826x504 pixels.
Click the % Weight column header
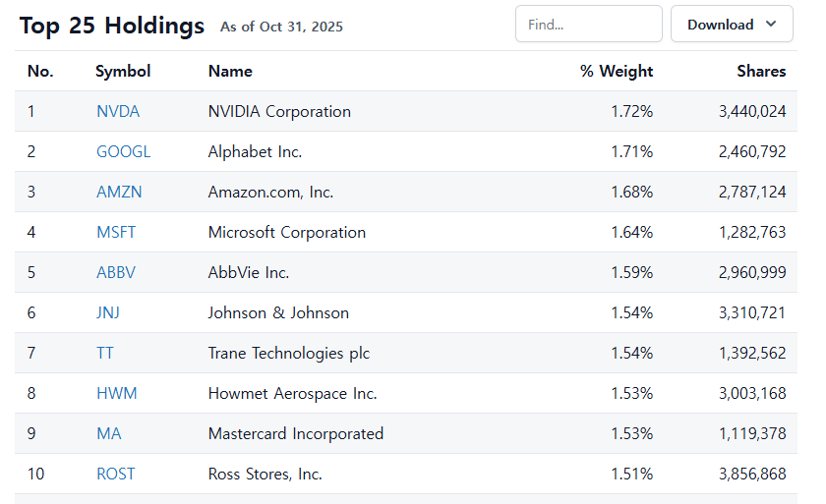pyautogui.click(x=617, y=72)
